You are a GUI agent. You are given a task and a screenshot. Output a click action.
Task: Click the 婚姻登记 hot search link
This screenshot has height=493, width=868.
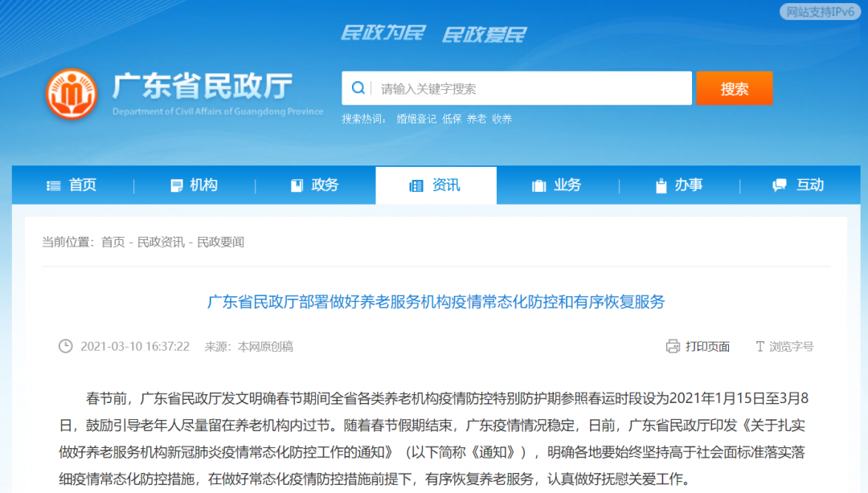(x=416, y=119)
